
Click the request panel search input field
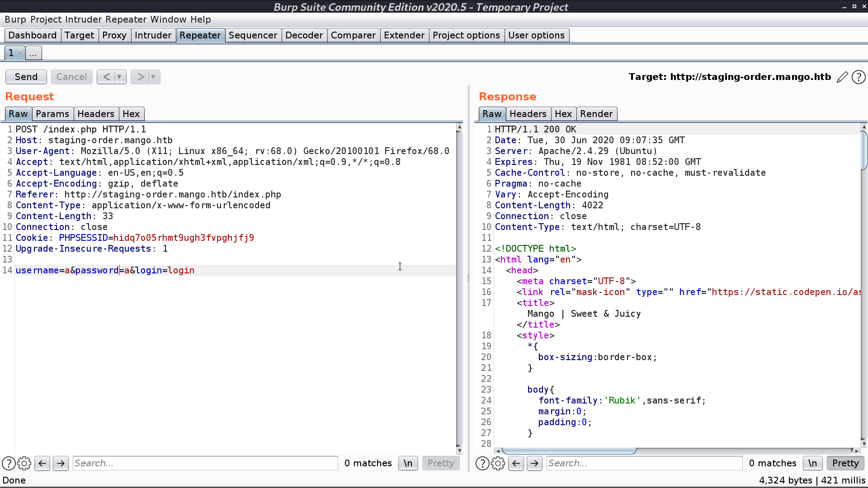(204, 463)
